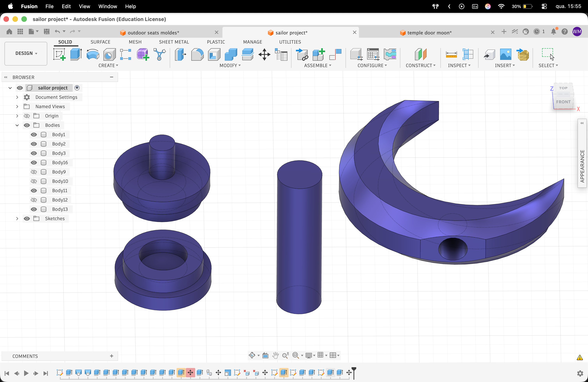Select the Joint tool

pos(335,54)
